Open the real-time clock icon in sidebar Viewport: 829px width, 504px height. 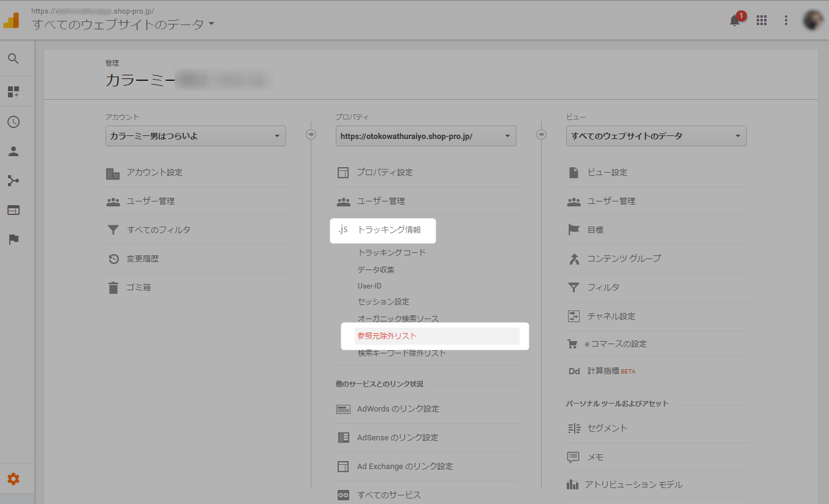click(x=13, y=122)
